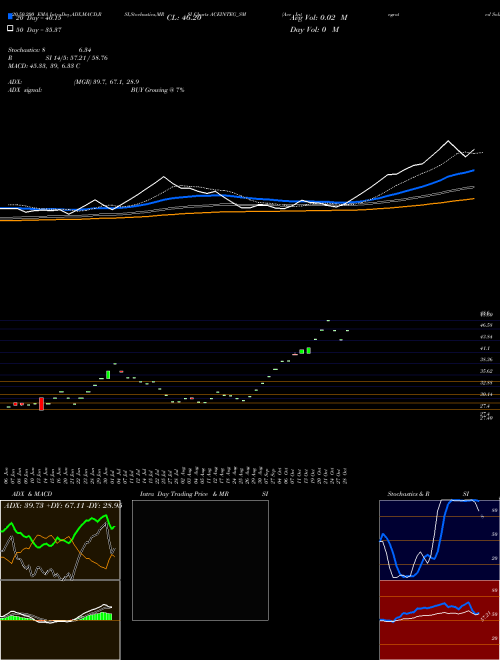
Task: Click the white 50 Day legend square
Action: tap(10, 29)
